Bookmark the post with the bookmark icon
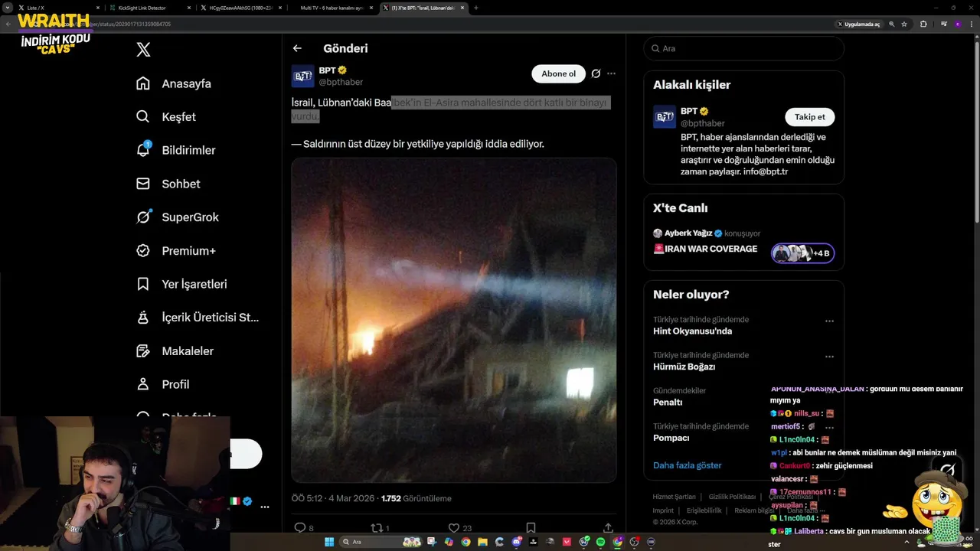Viewport: 980px width, 551px height. tap(531, 528)
